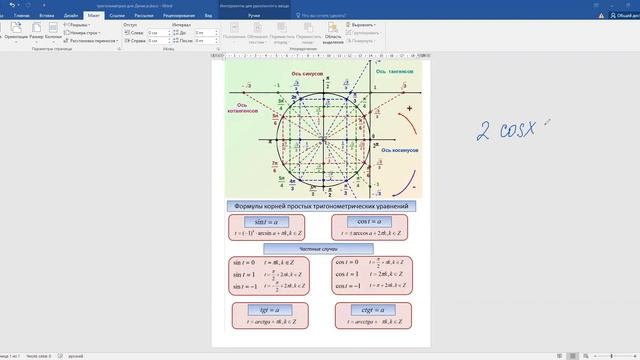Open the Главная ribbon tab
The height and width of the screenshot is (360, 640).
22,16
